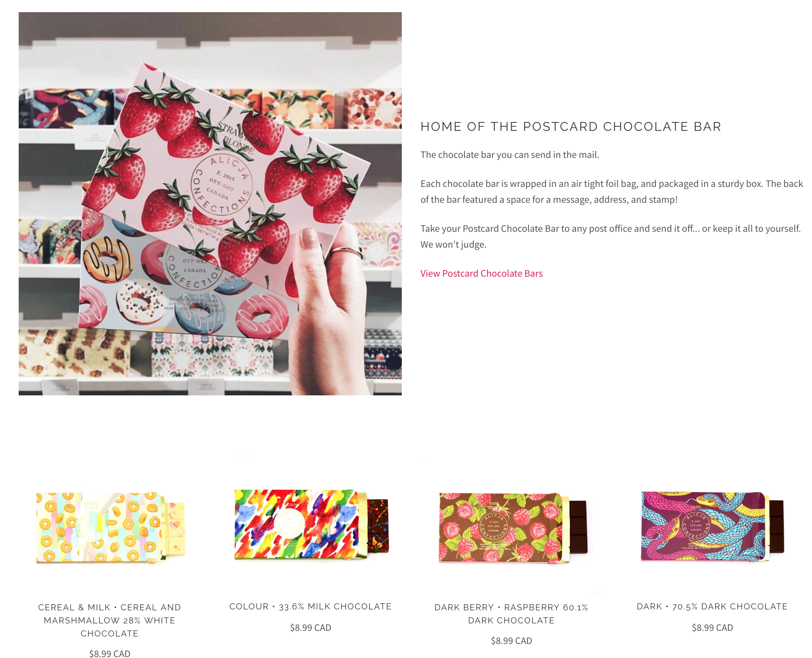812x658 pixels.
Task: Click the Dark 70.5% $8.99 CAD price
Action: (x=712, y=628)
